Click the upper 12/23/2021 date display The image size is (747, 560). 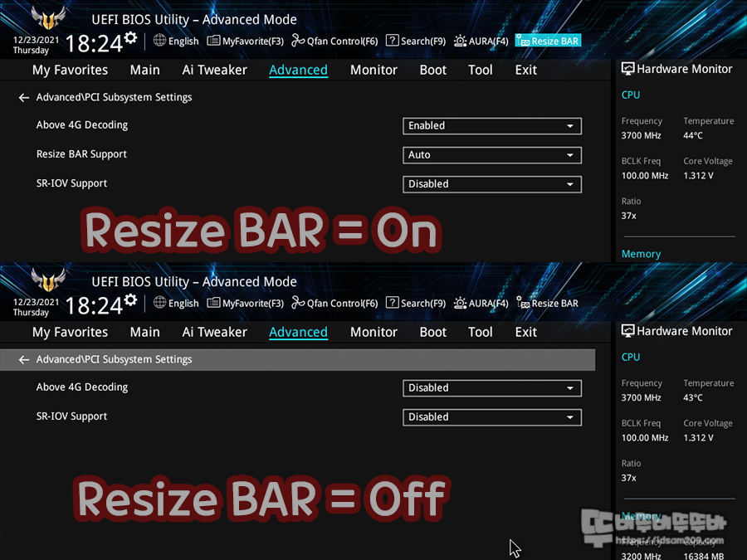tap(36, 40)
